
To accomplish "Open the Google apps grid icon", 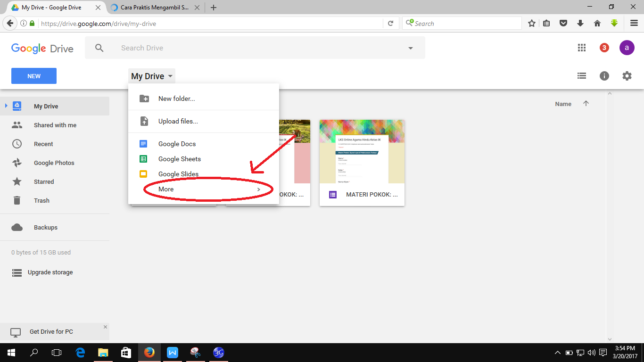I will click(x=581, y=48).
